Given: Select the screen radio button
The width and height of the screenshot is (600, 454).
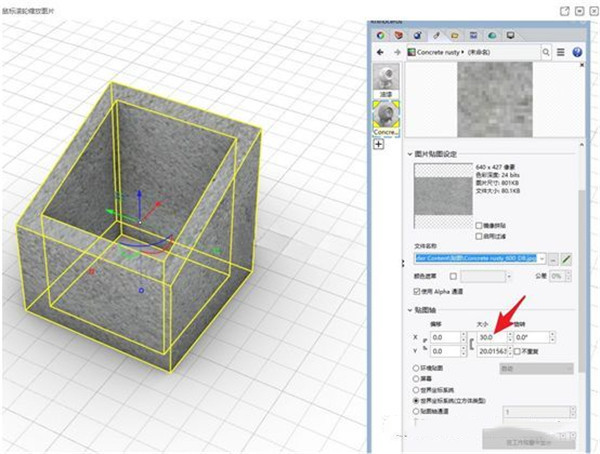Looking at the screenshot, I should click(x=416, y=379).
